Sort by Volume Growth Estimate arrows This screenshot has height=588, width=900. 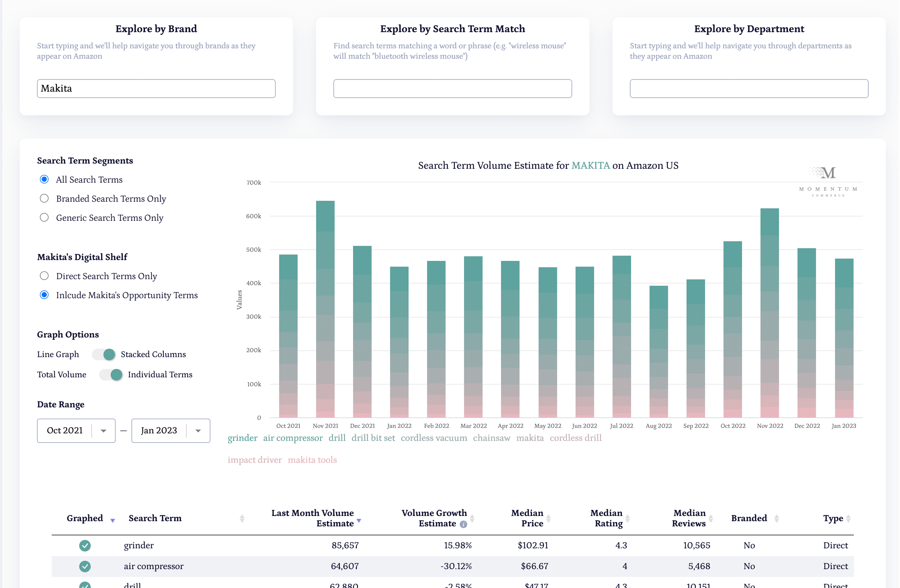click(472, 518)
